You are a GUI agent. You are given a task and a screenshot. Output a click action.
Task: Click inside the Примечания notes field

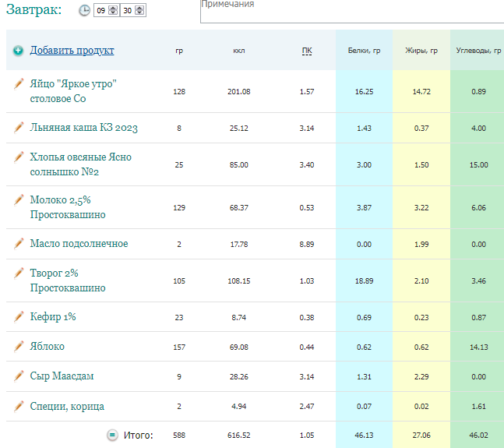(352, 11)
